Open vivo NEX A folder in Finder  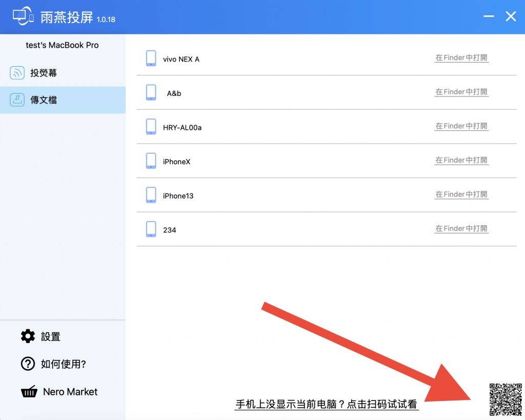(x=461, y=57)
